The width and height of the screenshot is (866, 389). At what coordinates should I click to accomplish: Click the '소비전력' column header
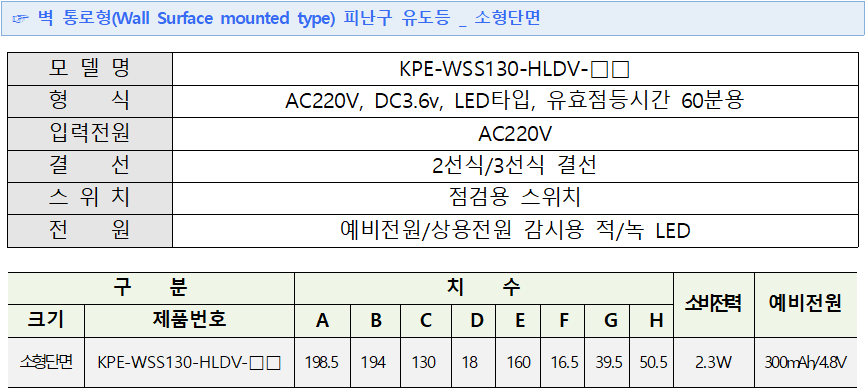click(x=714, y=303)
